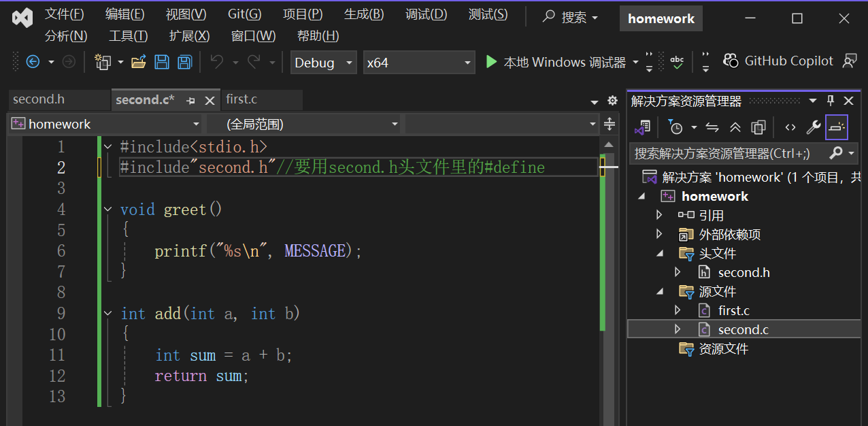Collapse all nodes in Solution Explorer
This screenshot has width=868, height=426.
735,127
